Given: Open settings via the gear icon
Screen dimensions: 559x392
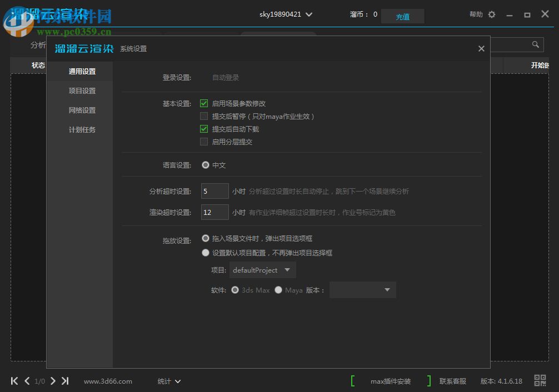Looking at the screenshot, I should [x=491, y=14].
